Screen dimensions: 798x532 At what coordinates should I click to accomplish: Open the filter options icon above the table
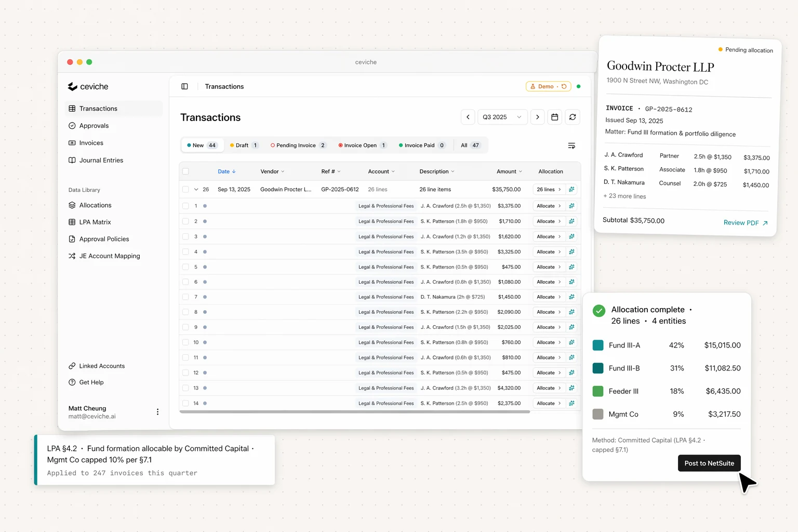[571, 145]
